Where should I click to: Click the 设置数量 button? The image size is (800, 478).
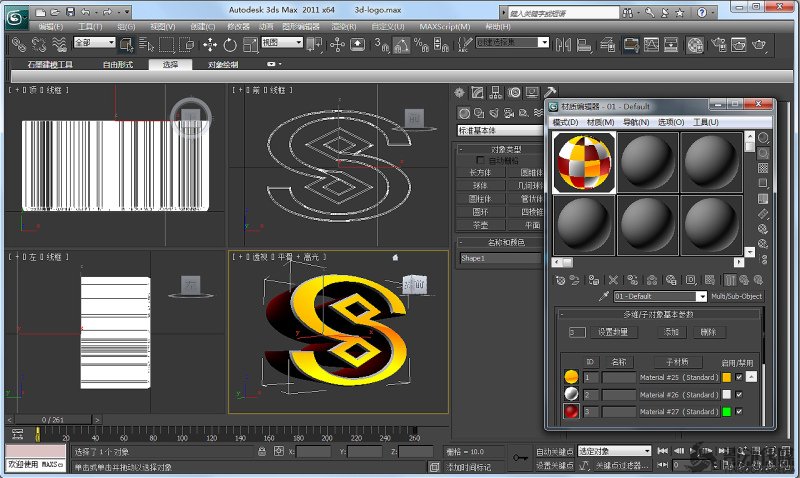pos(612,332)
